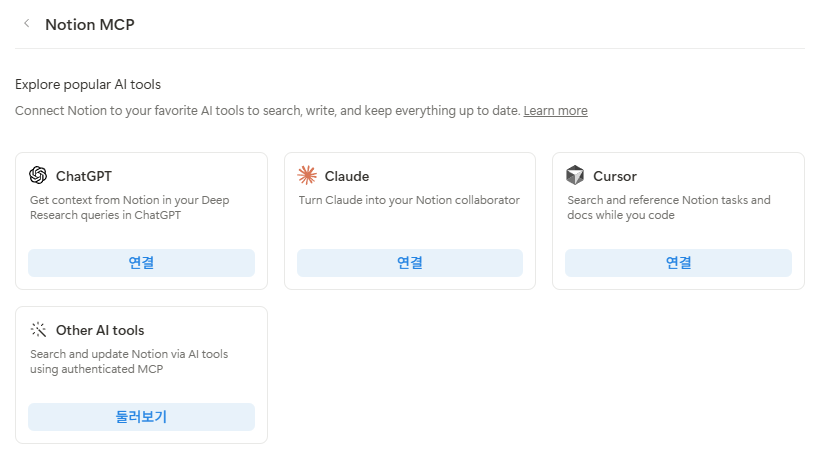This screenshot has width=823, height=462.
Task: Click the Other AI tools sparkle icon
Action: tap(38, 330)
